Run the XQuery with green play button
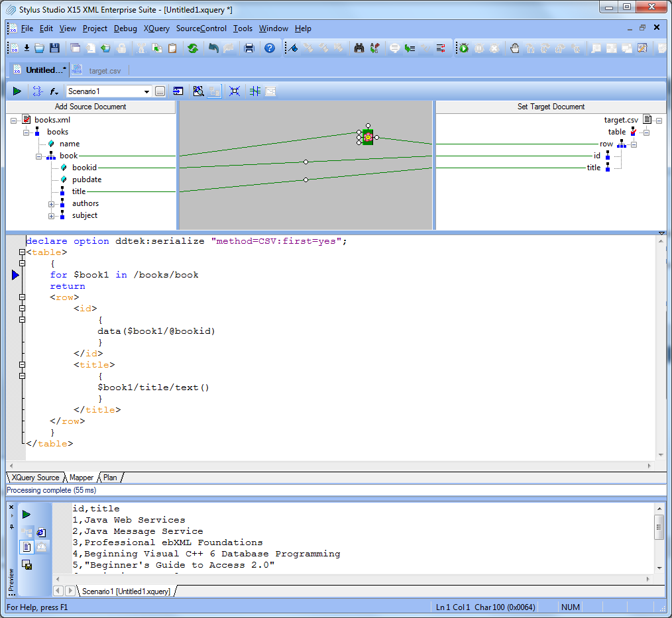Screen dimensions: 672x618 (17, 91)
